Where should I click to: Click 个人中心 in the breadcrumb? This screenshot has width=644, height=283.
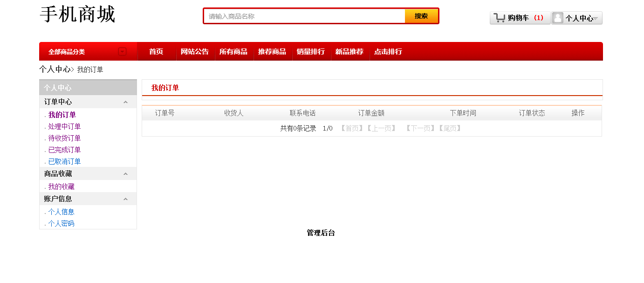click(55, 69)
